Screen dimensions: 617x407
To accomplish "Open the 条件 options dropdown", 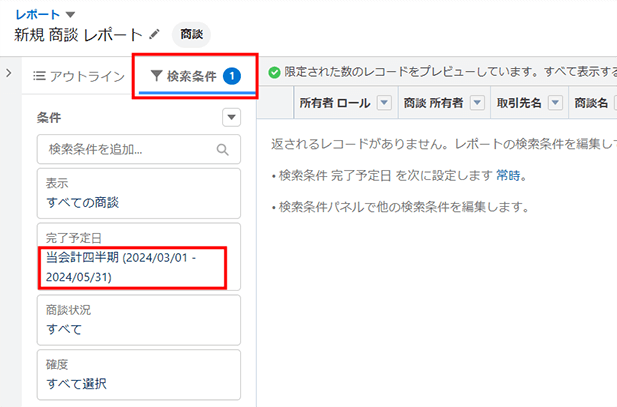I will click(x=231, y=117).
